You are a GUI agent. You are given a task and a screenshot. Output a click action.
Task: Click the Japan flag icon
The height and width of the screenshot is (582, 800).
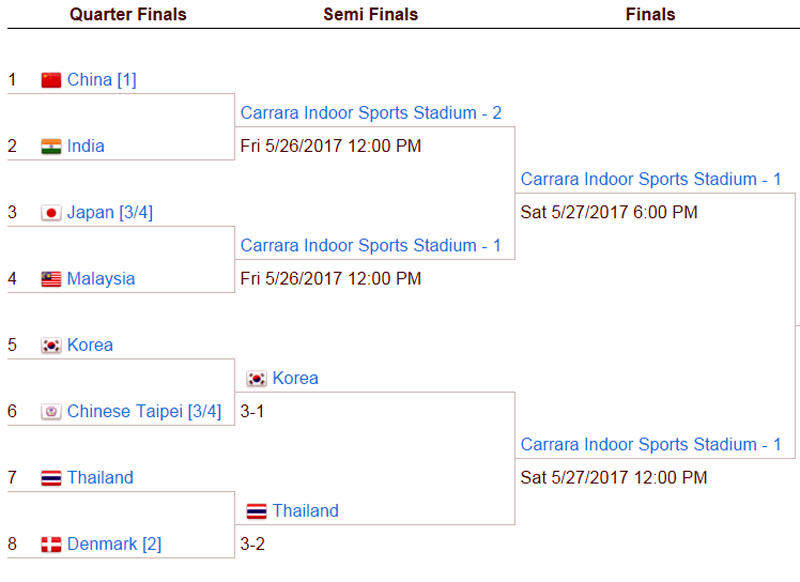51,213
